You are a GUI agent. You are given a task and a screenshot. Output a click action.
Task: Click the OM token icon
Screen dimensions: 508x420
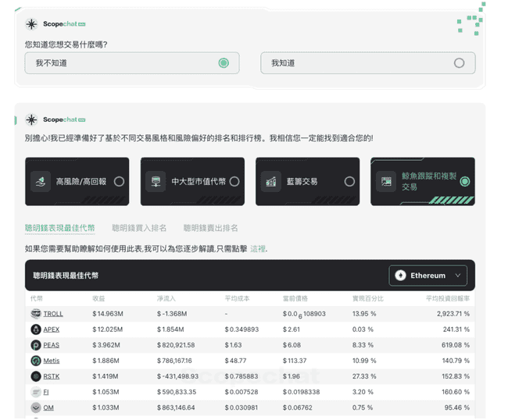36,408
